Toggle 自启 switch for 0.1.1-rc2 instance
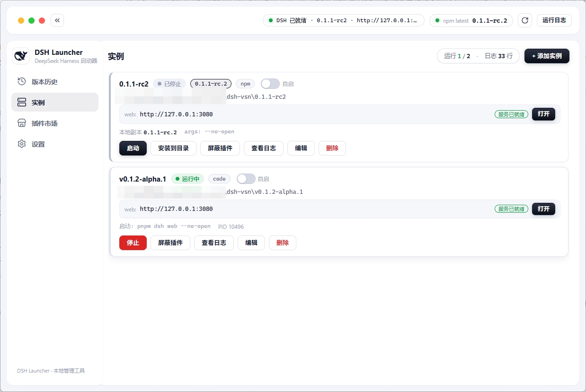Viewport: 586px width, 392px height. [270, 84]
